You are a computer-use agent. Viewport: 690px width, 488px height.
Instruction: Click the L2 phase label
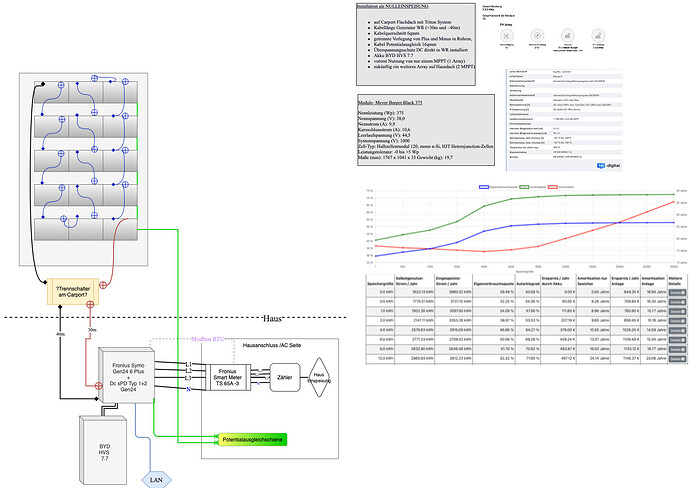[x=188, y=371]
